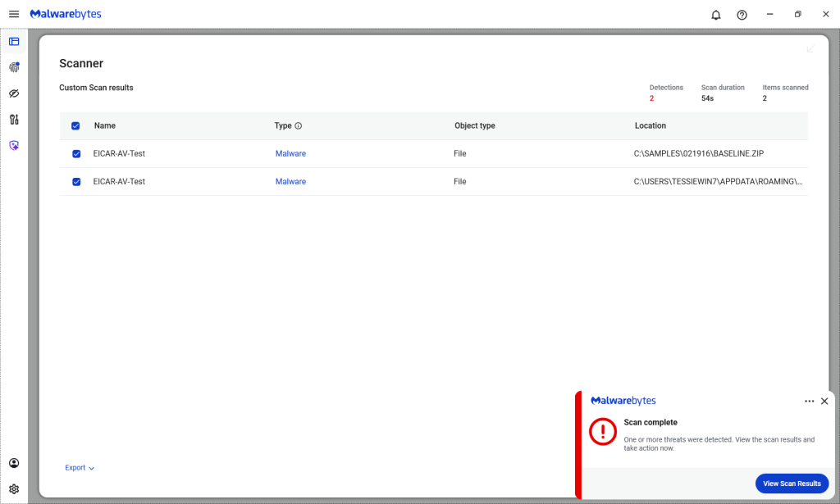The height and width of the screenshot is (504, 840).
Task: Toggle the select-all checkbox in header
Action: coord(76,126)
